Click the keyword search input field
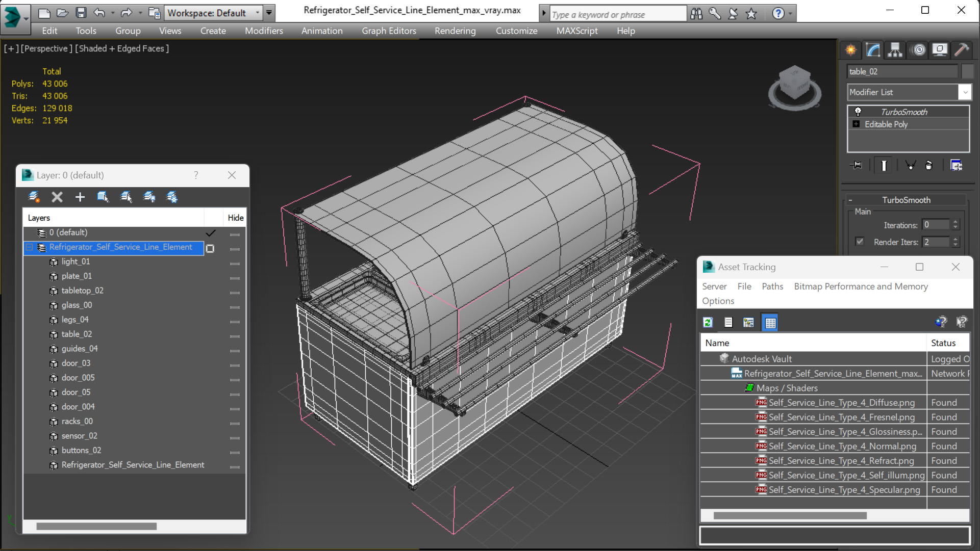 tap(617, 14)
